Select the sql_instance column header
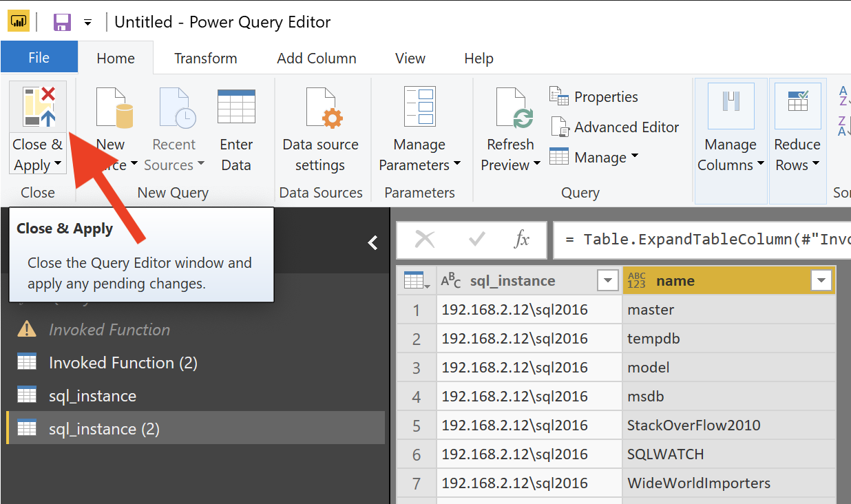851x504 pixels. [529, 280]
